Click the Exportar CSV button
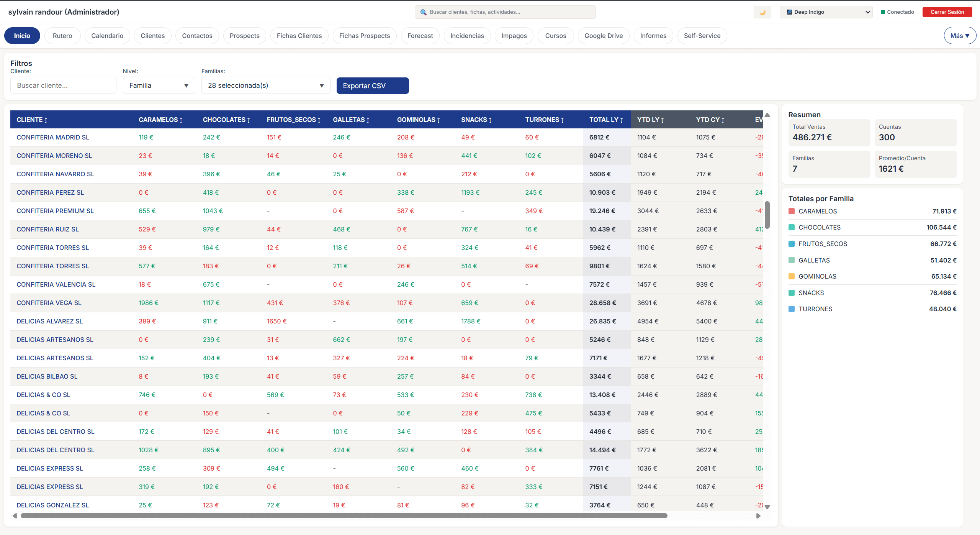Screen dimensions: 980x535 pos(372,85)
